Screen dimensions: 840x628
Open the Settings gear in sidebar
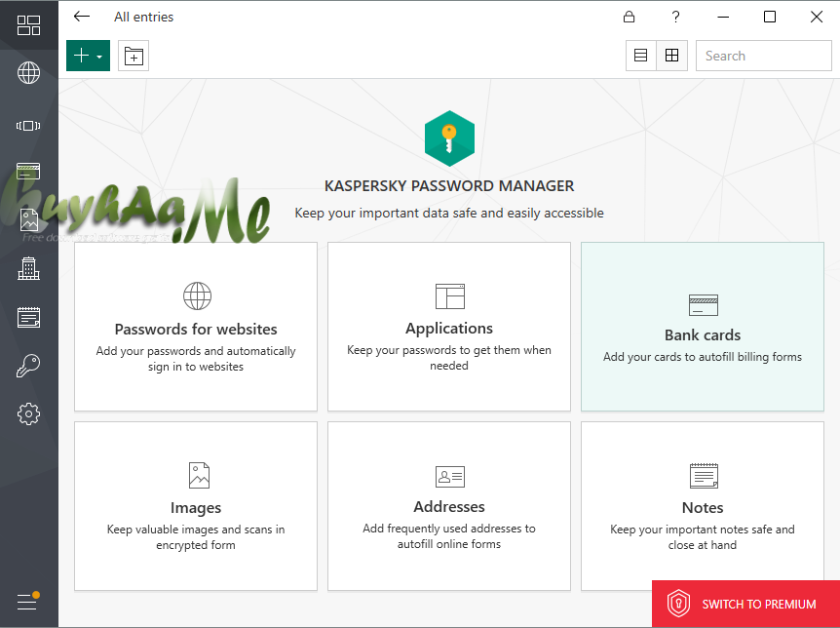[x=28, y=414]
